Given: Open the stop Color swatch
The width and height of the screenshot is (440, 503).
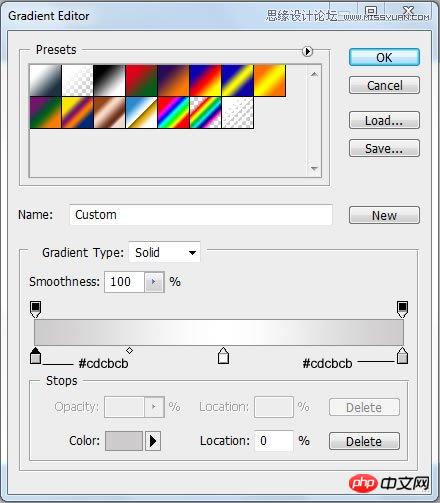Looking at the screenshot, I should [124, 441].
